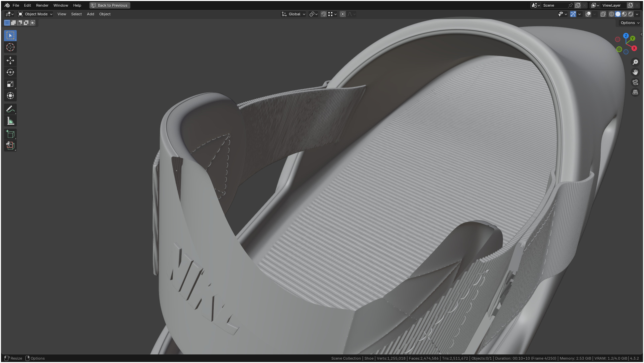The width and height of the screenshot is (644, 363).
Task: Open the viewport View menu
Action: (62, 14)
